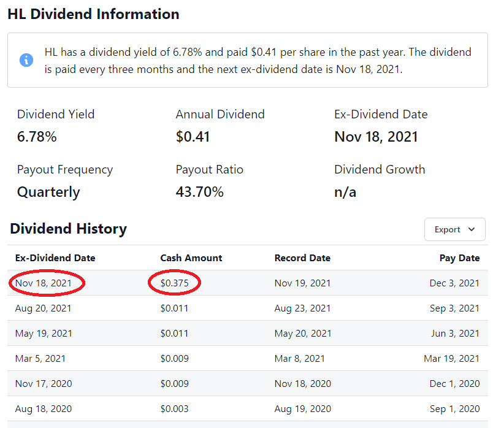Click the 6.78% Dividend Yield value
This screenshot has width=504, height=428.
37,137
